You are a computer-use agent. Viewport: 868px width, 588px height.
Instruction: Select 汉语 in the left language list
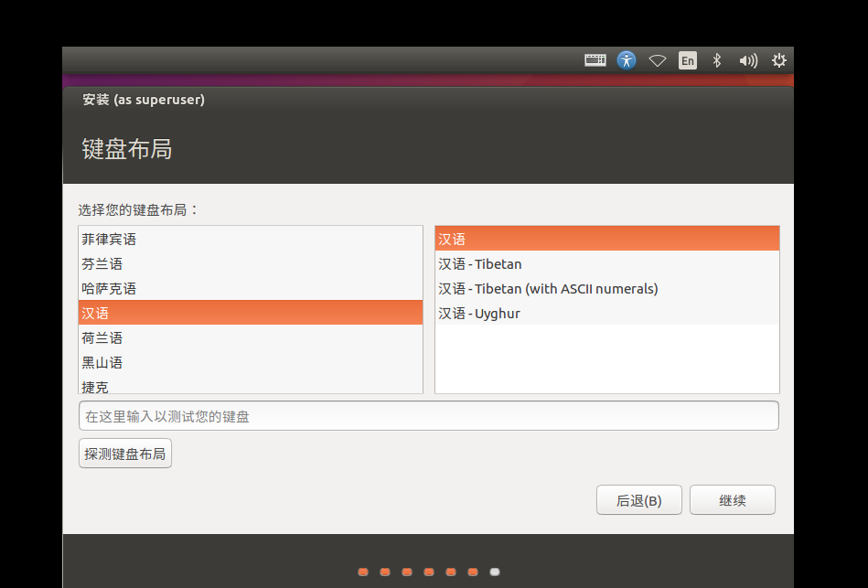click(251, 313)
